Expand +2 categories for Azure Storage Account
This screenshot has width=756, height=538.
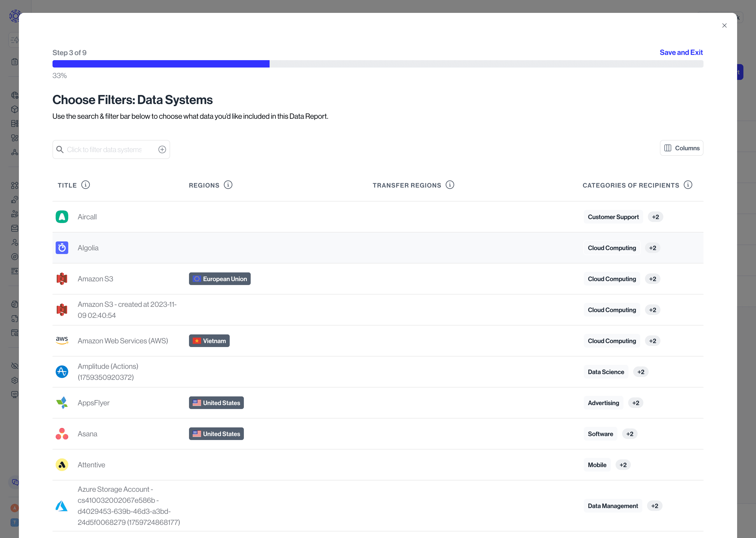(654, 506)
